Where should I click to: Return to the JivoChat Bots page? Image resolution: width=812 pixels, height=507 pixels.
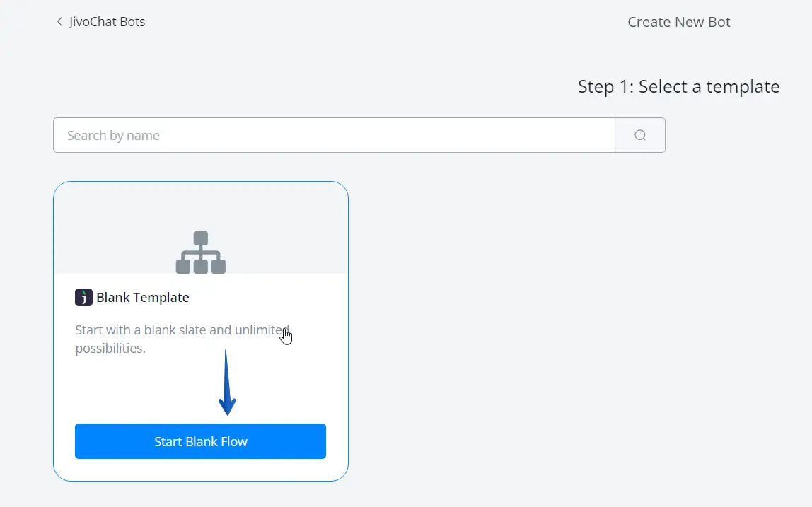pos(107,22)
